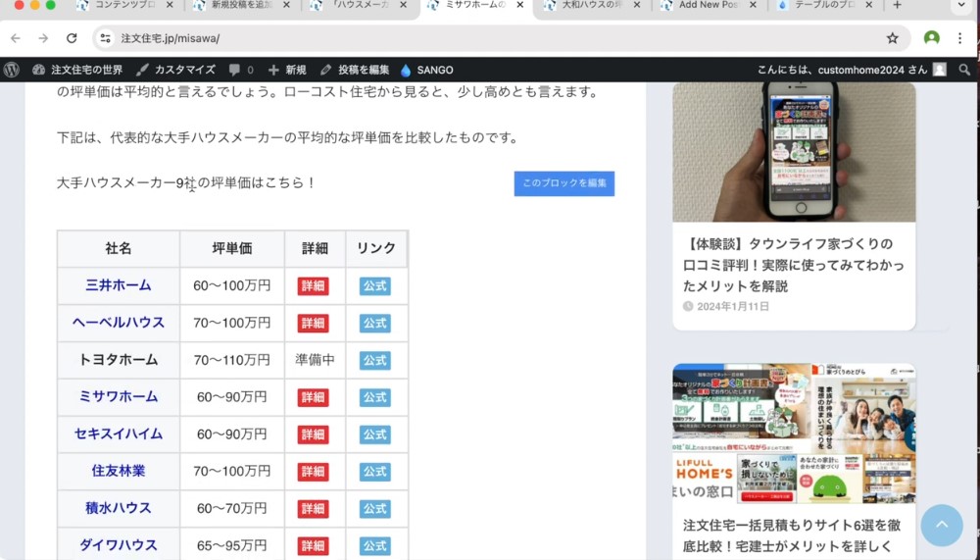
Task: Click the 準備中 cell for トヨタホーム
Action: [x=315, y=360]
